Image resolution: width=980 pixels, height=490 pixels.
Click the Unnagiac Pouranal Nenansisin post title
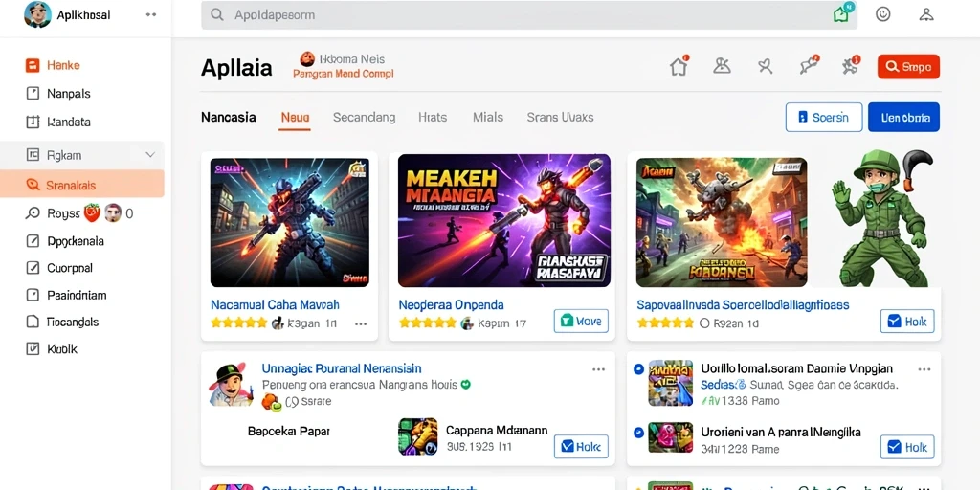pyautogui.click(x=342, y=368)
